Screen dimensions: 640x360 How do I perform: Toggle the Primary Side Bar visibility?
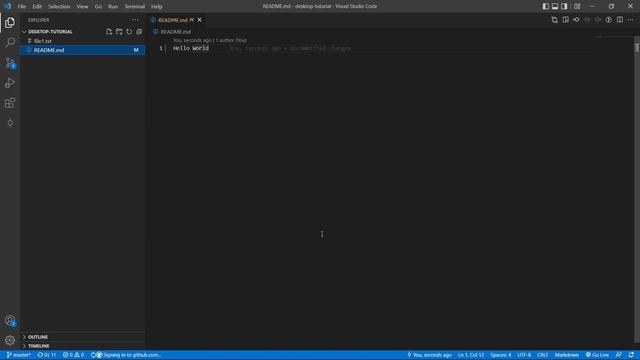pos(546,6)
